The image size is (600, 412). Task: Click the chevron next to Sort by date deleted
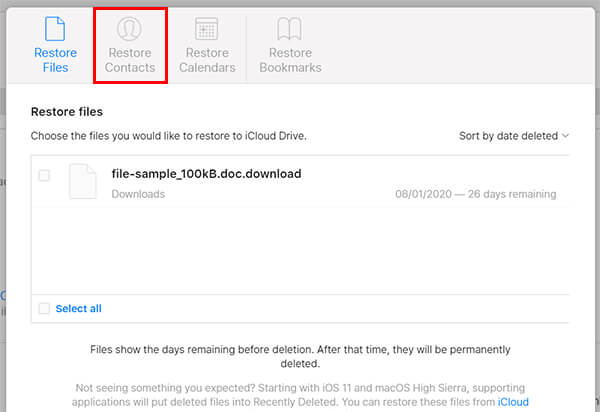coord(566,136)
